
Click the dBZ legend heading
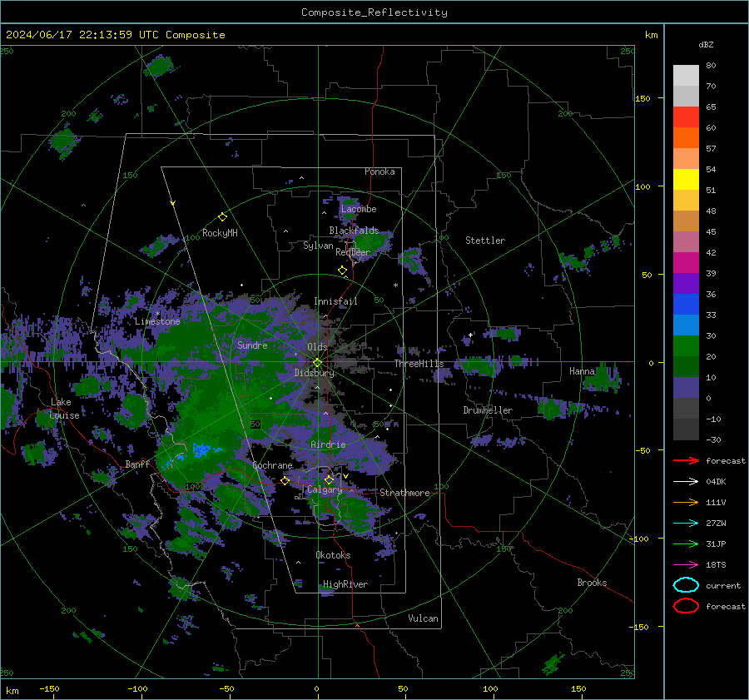tap(706, 44)
